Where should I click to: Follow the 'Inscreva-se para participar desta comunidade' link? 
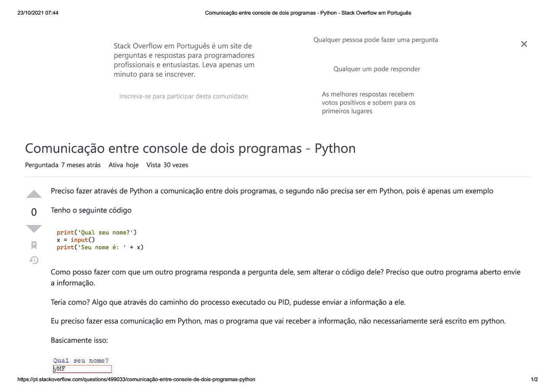point(183,96)
